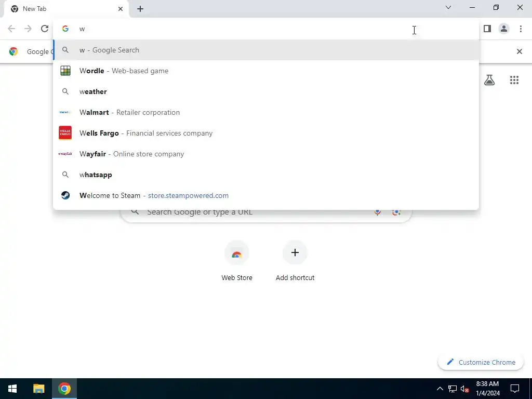Image resolution: width=532 pixels, height=399 pixels.
Task: Click the magnifier icon beside 'weather'
Action: (65, 91)
